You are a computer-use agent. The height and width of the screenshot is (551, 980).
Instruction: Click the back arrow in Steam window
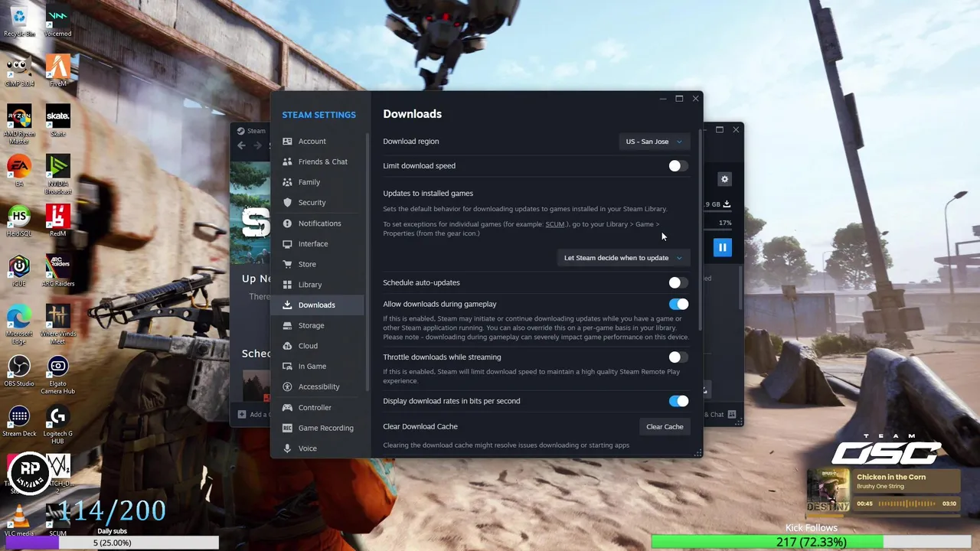[x=242, y=145]
